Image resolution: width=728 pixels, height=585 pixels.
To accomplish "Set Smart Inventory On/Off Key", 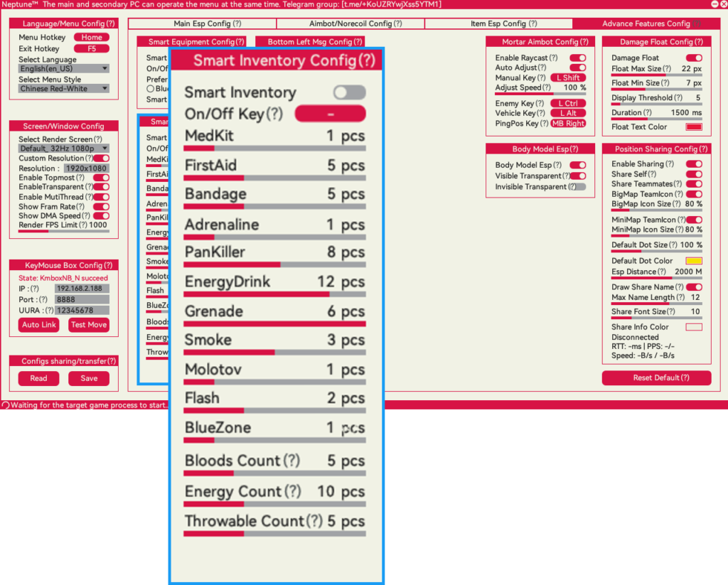I will pyautogui.click(x=330, y=114).
